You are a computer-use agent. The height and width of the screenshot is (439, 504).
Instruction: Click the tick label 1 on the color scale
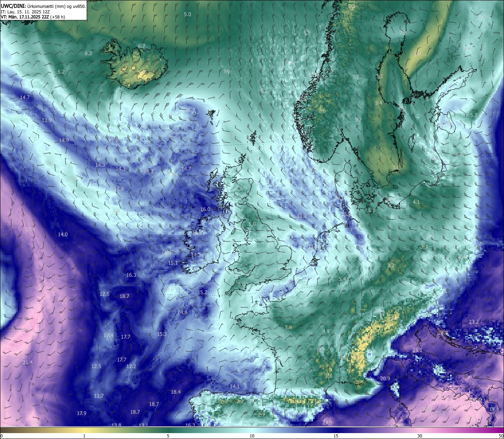pyautogui.click(x=84, y=436)
